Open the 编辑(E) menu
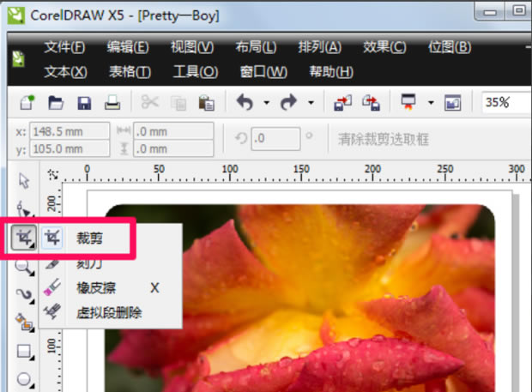 (128, 47)
